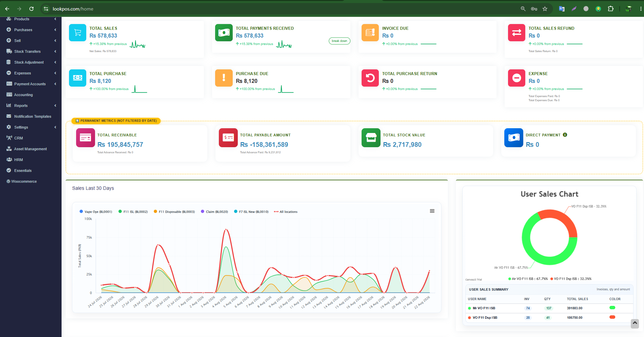Click the Total Payments Received cash icon

pyautogui.click(x=224, y=32)
